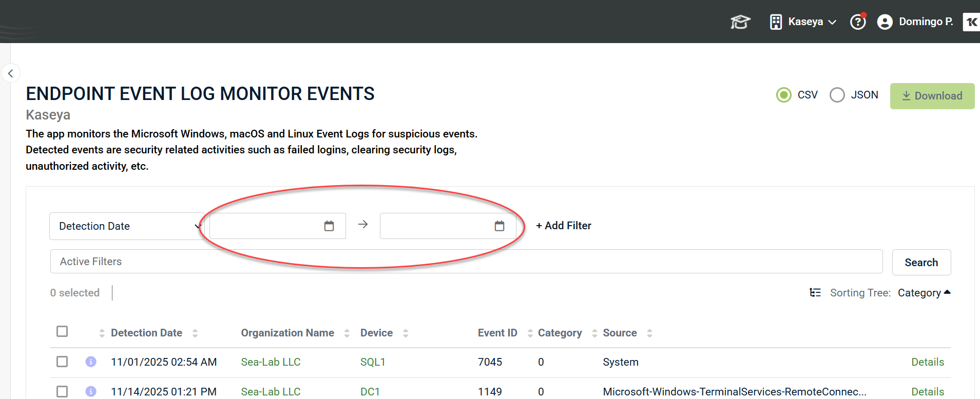Toggle the select-all checkbox in table header
The image size is (980, 399).
pyautogui.click(x=62, y=331)
